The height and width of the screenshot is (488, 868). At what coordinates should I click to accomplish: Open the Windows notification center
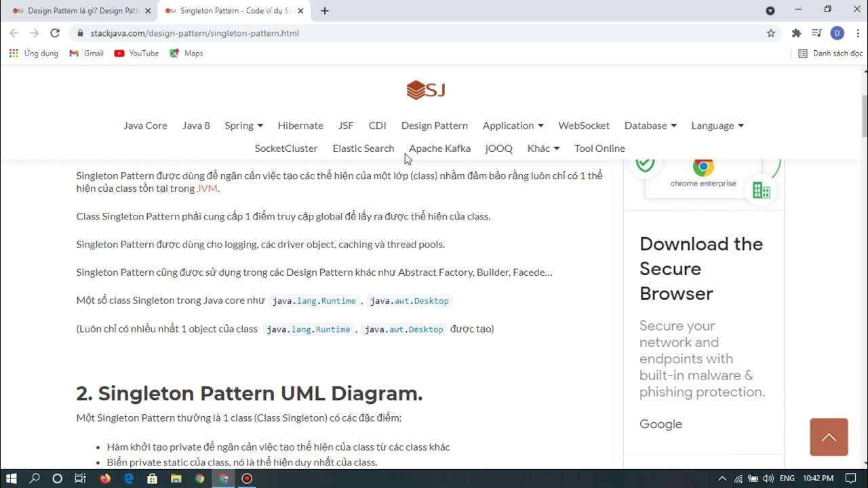point(851,479)
